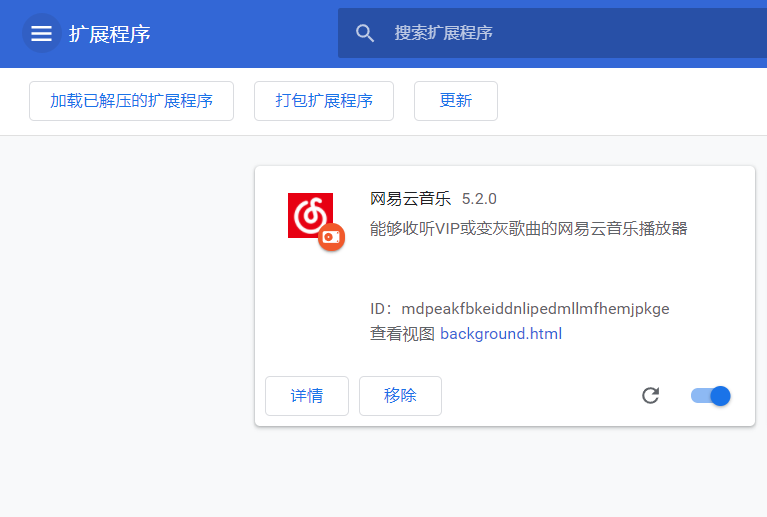This screenshot has width=767, height=517.
Task: Reload the 网易云音乐 extension
Action: [x=651, y=395]
